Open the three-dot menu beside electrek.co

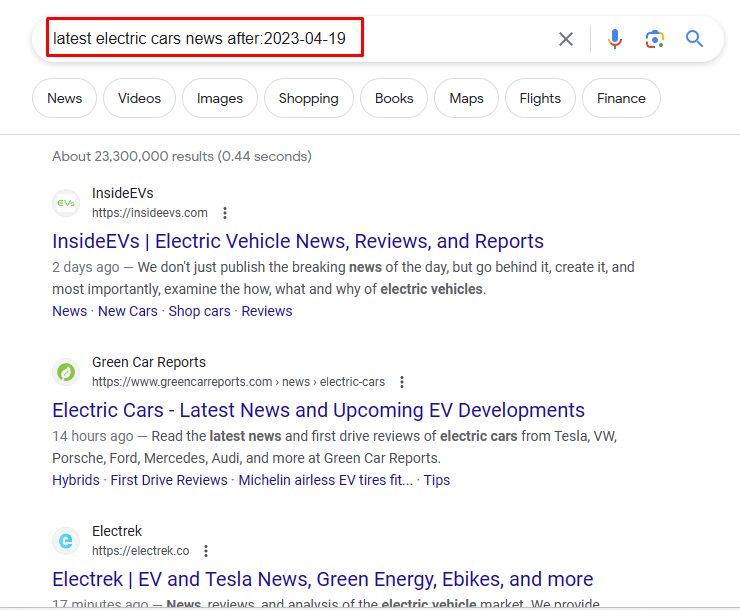(206, 551)
